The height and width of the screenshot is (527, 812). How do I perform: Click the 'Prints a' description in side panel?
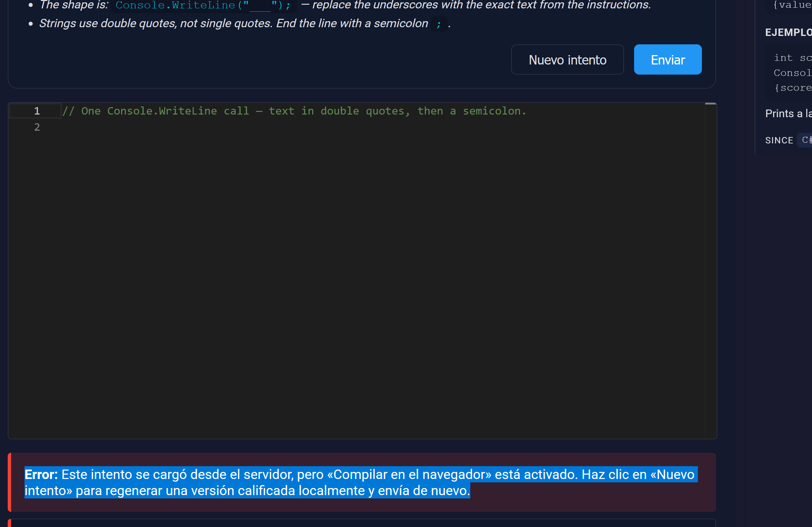(x=788, y=114)
